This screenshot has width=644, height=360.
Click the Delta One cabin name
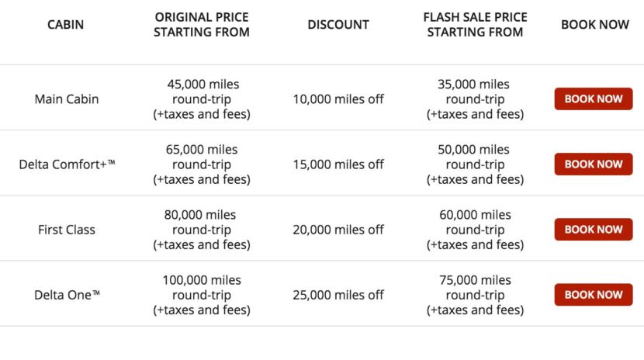[67, 295]
